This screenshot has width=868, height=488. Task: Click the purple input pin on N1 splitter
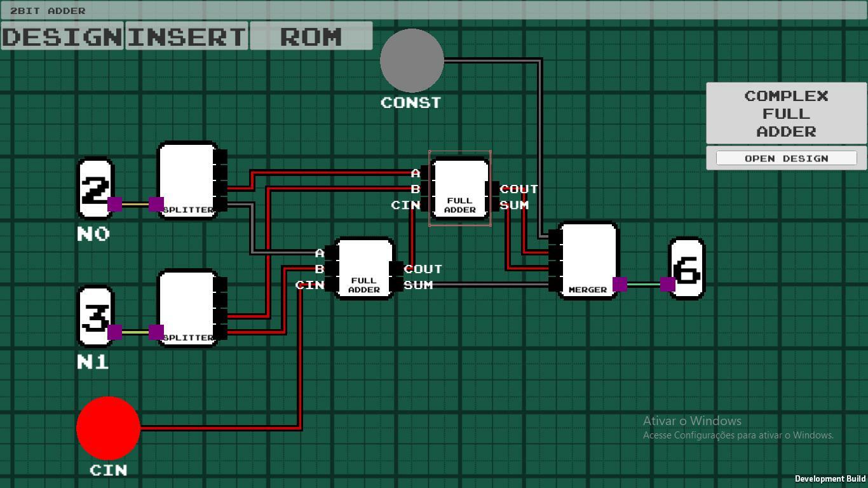pyautogui.click(x=156, y=332)
